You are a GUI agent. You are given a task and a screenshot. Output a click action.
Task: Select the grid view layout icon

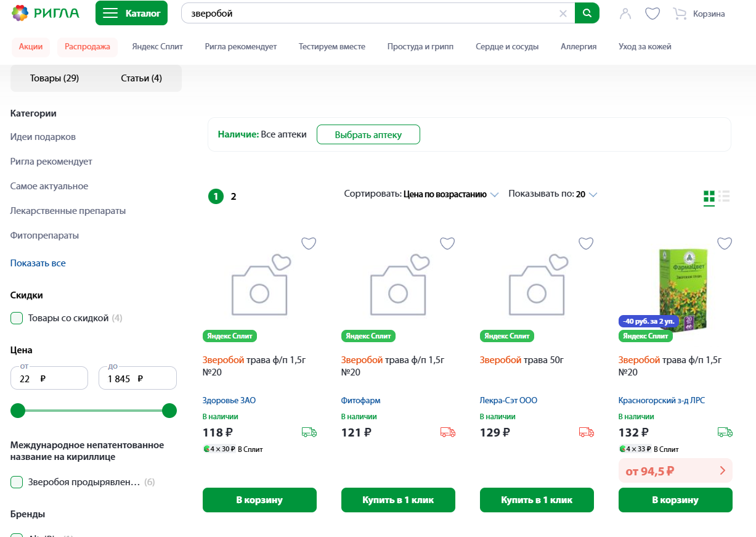(x=709, y=197)
